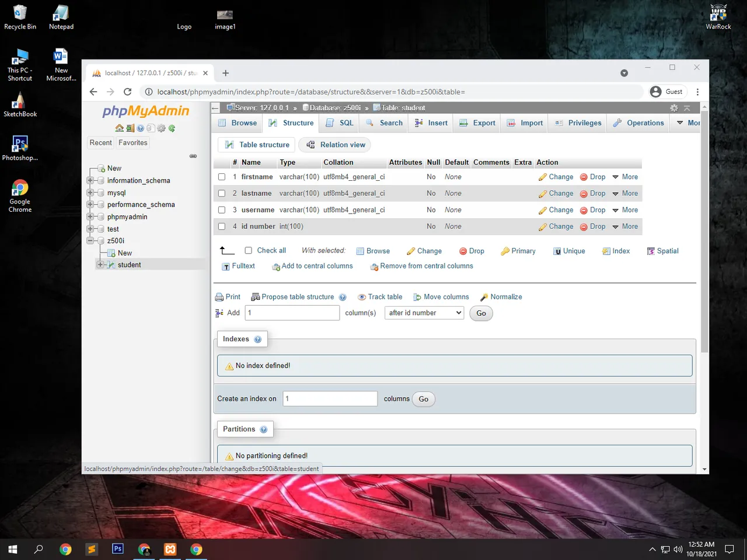Open the Operations tab
Viewport: 747px width, 560px height.
[638, 123]
